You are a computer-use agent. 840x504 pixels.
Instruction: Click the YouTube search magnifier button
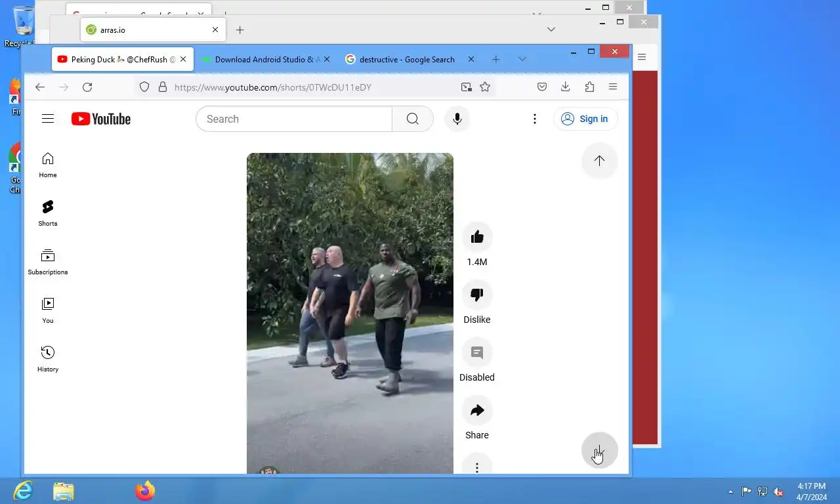coord(412,119)
